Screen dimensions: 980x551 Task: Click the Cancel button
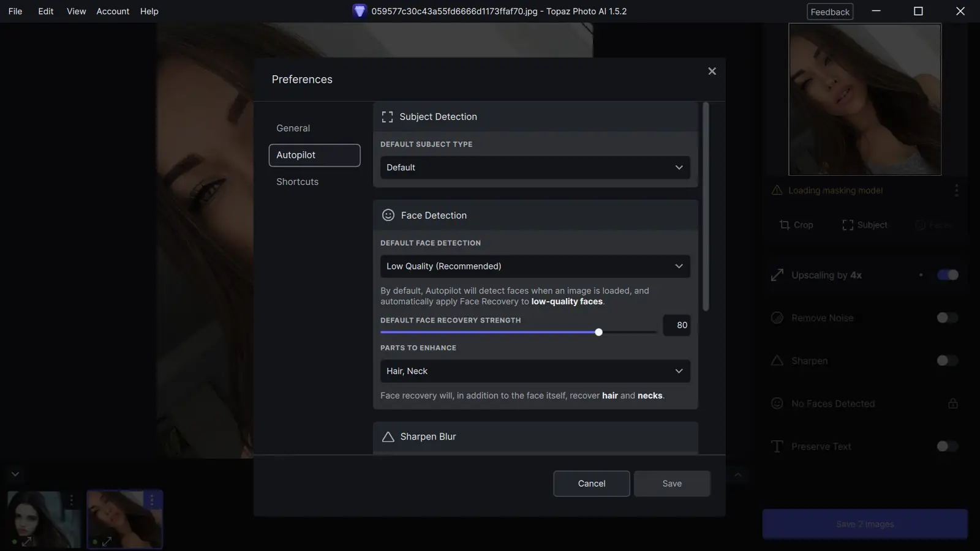click(592, 484)
